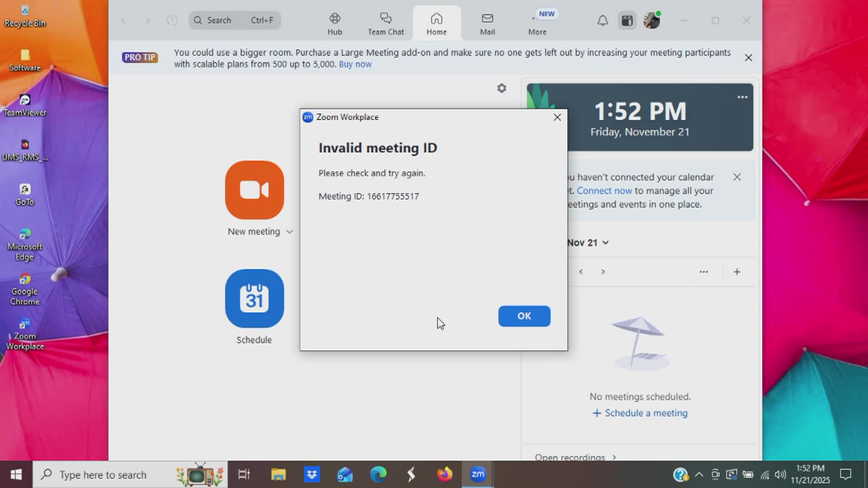Expand the New meeting dropdown arrow
This screenshot has width=868, height=488.
pyautogui.click(x=289, y=232)
